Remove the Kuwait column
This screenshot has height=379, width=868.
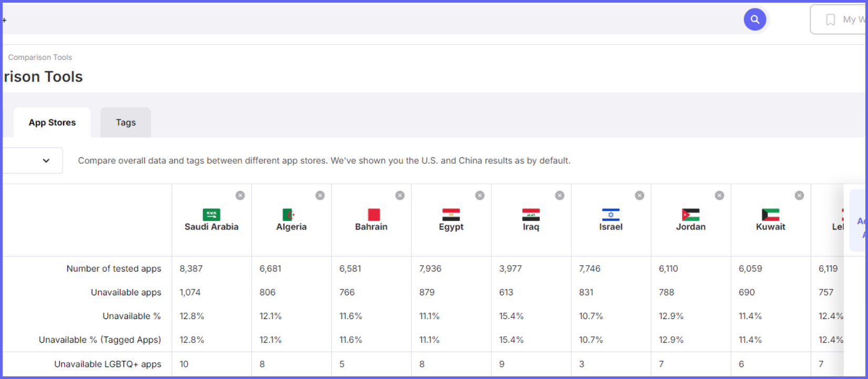tap(799, 195)
